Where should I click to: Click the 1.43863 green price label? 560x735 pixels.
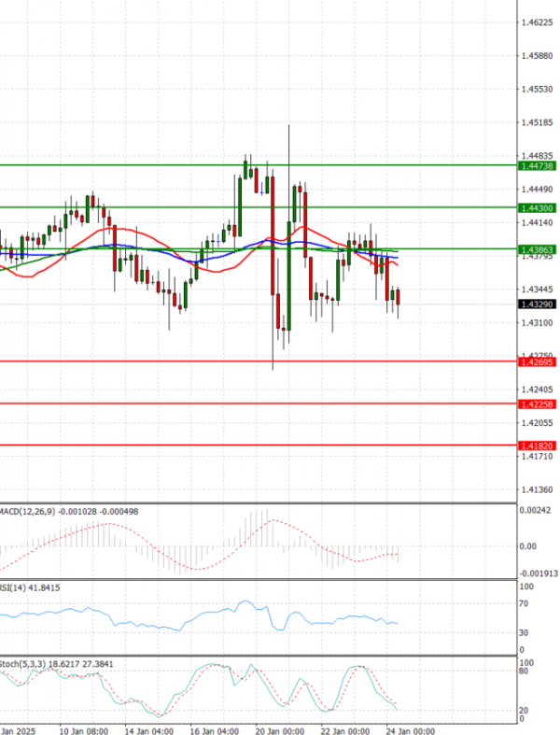537,249
